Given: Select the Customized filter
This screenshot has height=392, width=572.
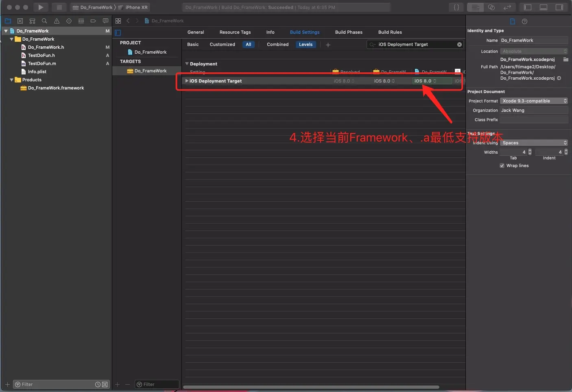Looking at the screenshot, I should [x=223, y=44].
